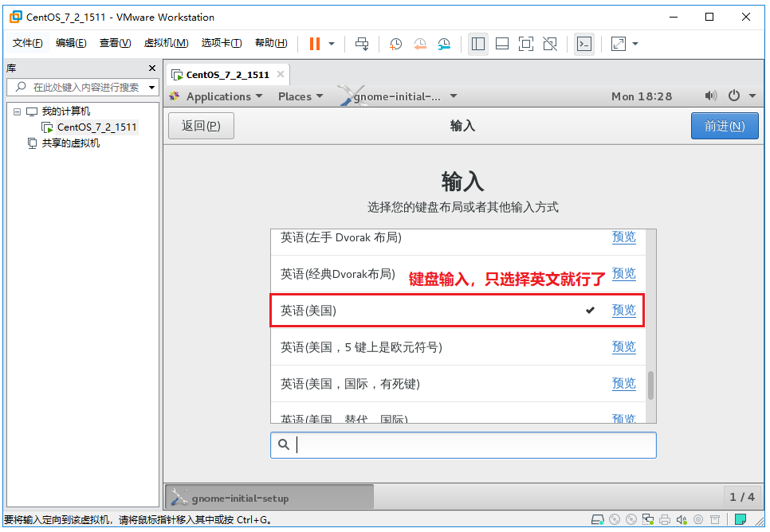Select 英语(美国，5 键上是欧元符号) row
Image resolution: width=770 pixels, height=532 pixels.
[458, 347]
